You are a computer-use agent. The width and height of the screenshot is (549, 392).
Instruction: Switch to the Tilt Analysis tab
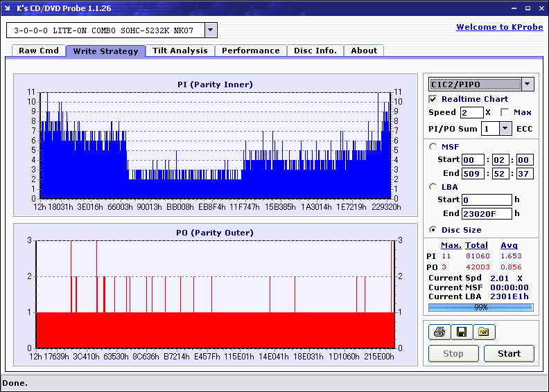pos(180,51)
